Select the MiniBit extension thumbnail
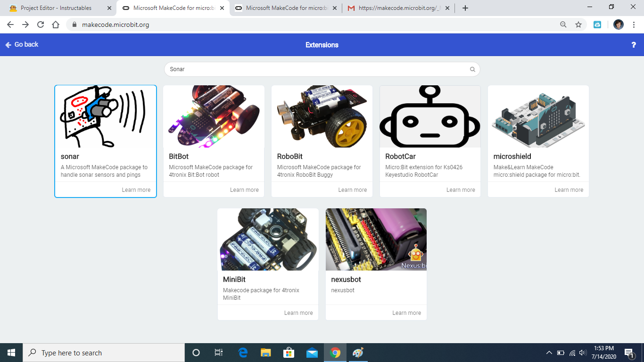 click(268, 239)
